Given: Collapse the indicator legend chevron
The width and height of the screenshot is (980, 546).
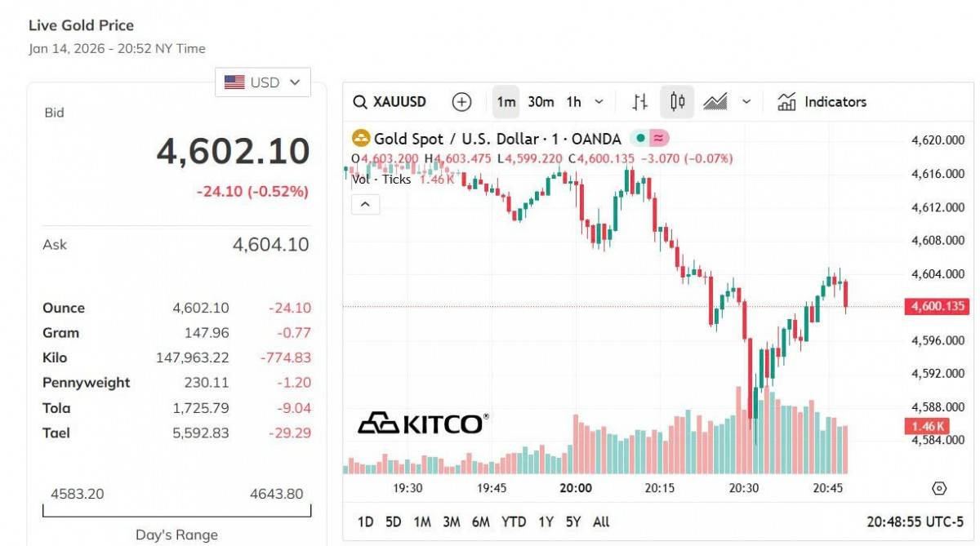Looking at the screenshot, I should [x=365, y=205].
